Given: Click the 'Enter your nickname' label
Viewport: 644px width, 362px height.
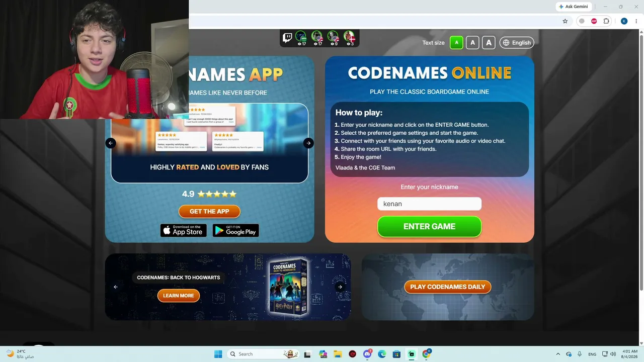Looking at the screenshot, I should (x=429, y=187).
